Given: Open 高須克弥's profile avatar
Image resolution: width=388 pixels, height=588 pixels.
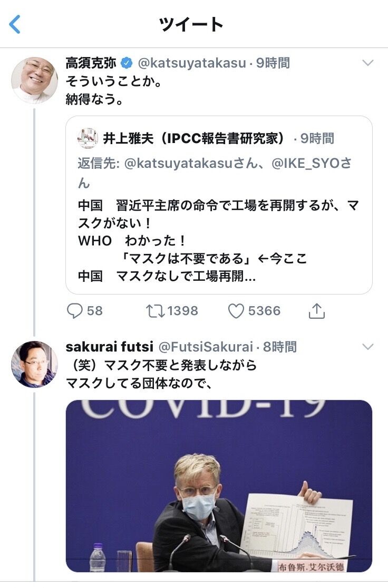Looking at the screenshot, I should [34, 80].
